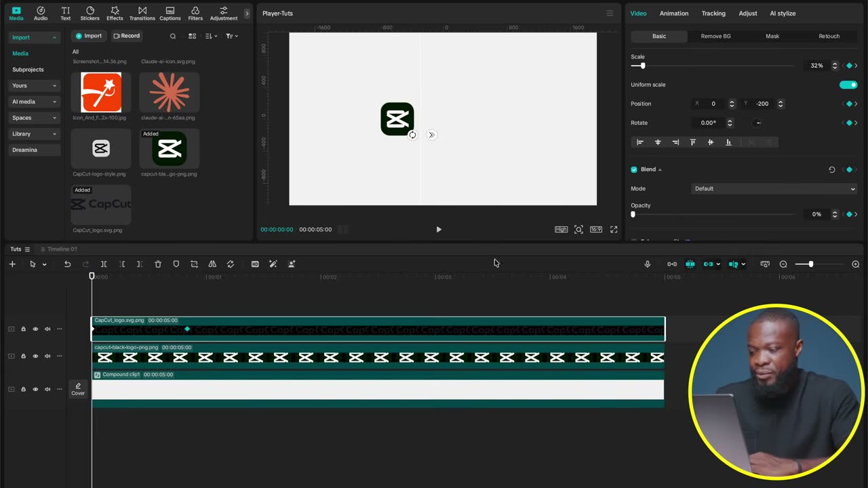Image resolution: width=868 pixels, height=488 pixels.
Task: Open Subprojects in the sidebar
Action: (28, 69)
